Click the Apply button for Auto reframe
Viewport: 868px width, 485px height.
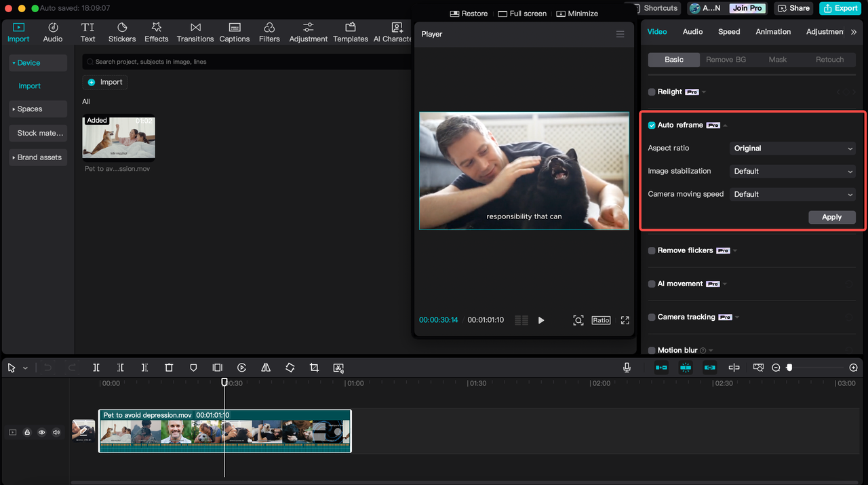[831, 217]
